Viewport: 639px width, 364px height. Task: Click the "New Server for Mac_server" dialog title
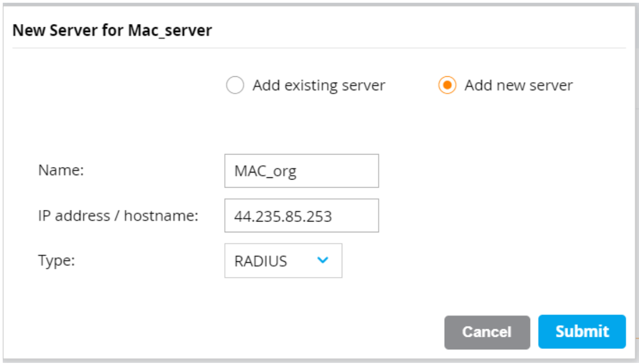112,30
